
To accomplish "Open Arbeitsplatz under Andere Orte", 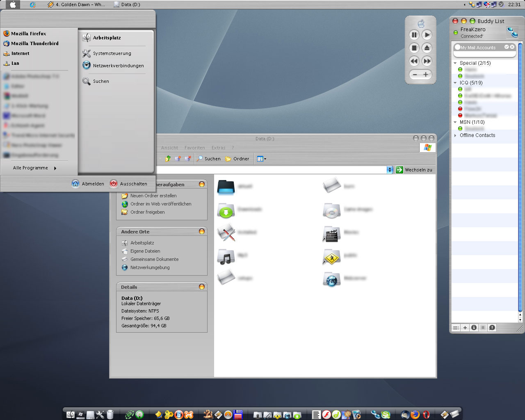I will coord(142,243).
